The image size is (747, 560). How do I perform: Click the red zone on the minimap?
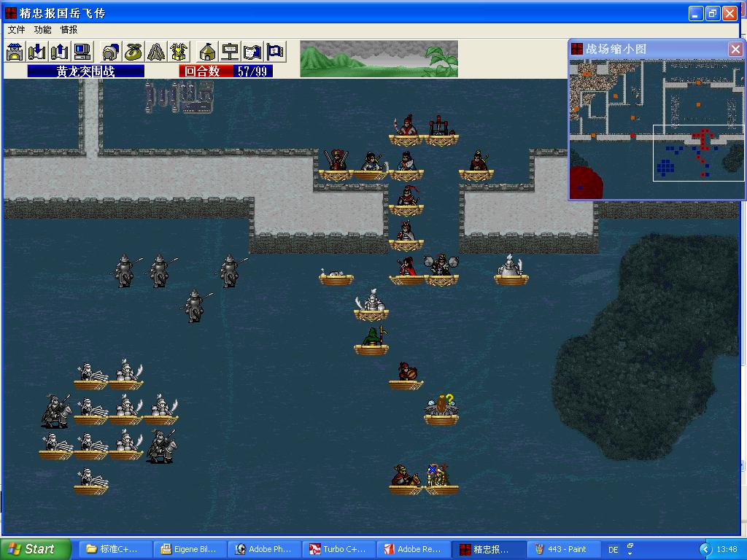click(x=587, y=182)
